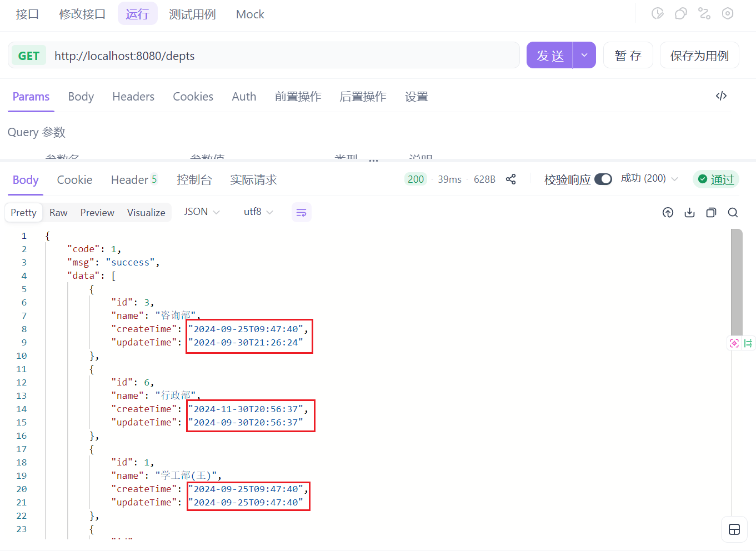Download the response body
The height and width of the screenshot is (551, 756).
click(x=690, y=212)
